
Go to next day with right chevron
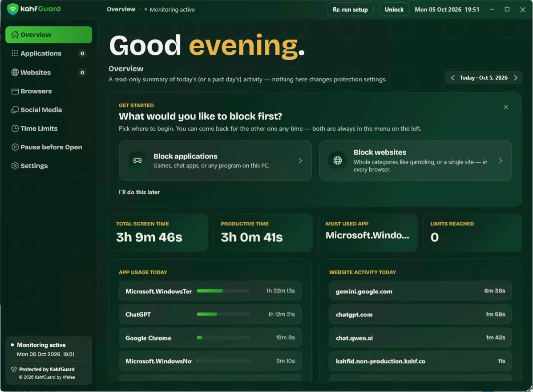click(x=516, y=78)
